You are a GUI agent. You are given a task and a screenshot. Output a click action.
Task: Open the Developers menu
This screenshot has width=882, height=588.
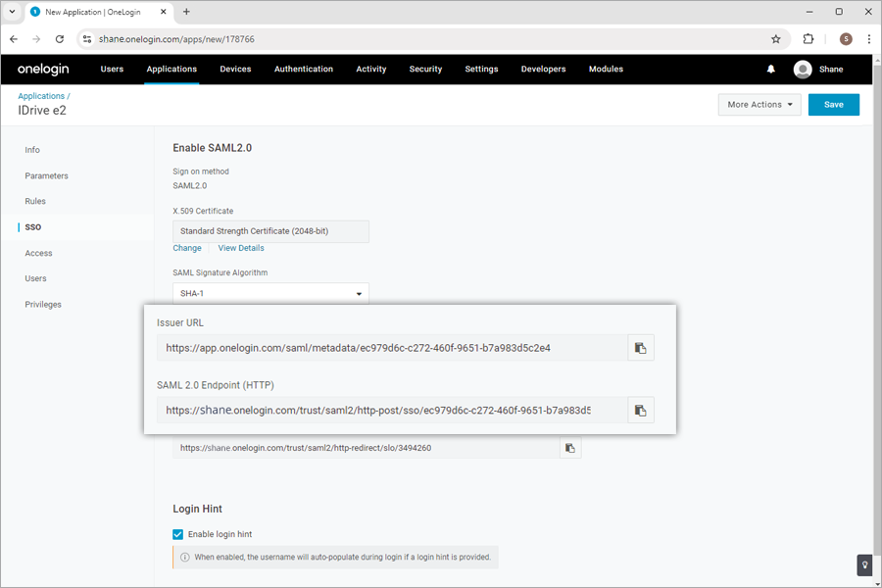pos(543,70)
